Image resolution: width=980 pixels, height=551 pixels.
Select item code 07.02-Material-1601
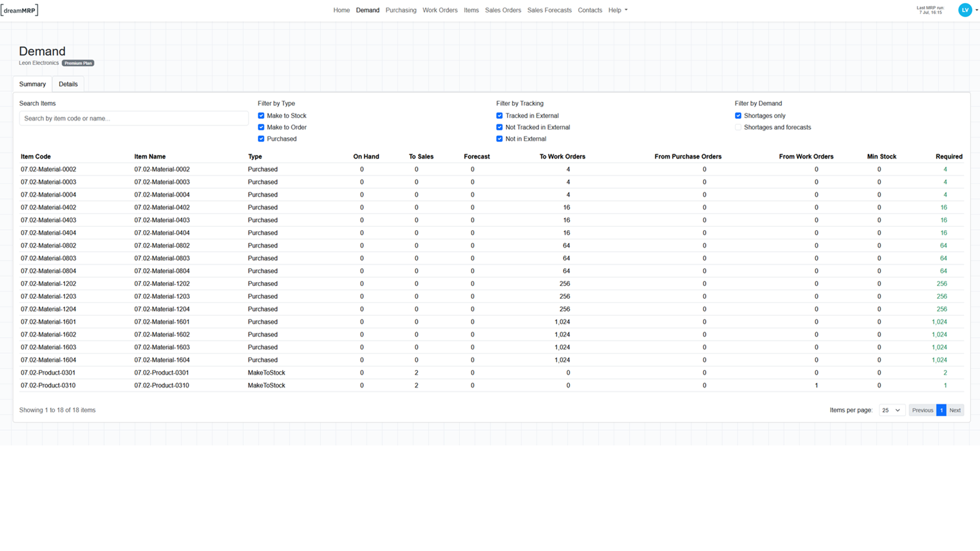click(48, 322)
